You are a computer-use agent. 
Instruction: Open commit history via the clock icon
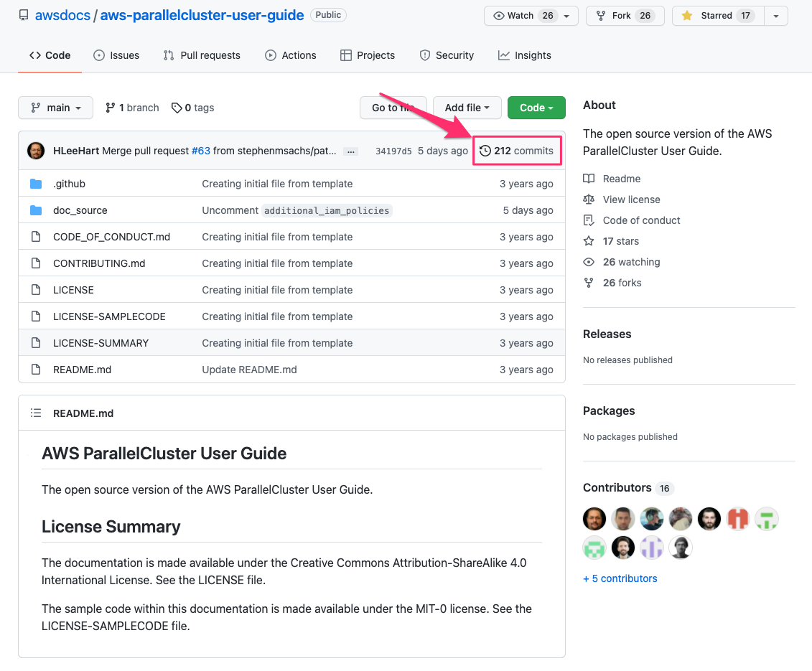pyautogui.click(x=485, y=151)
